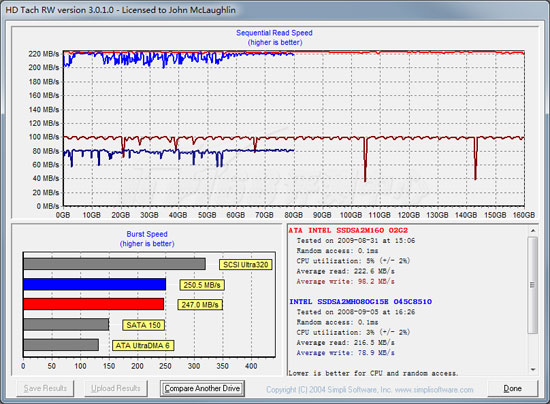The height and width of the screenshot is (404, 550).
Task: Click the SCSI Ultra320 yellow label
Action: (246, 265)
